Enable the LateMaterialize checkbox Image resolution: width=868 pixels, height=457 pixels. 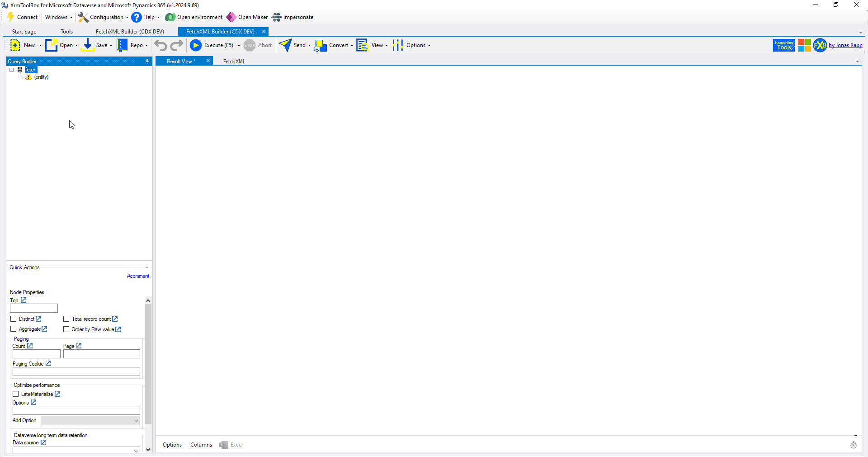click(16, 394)
